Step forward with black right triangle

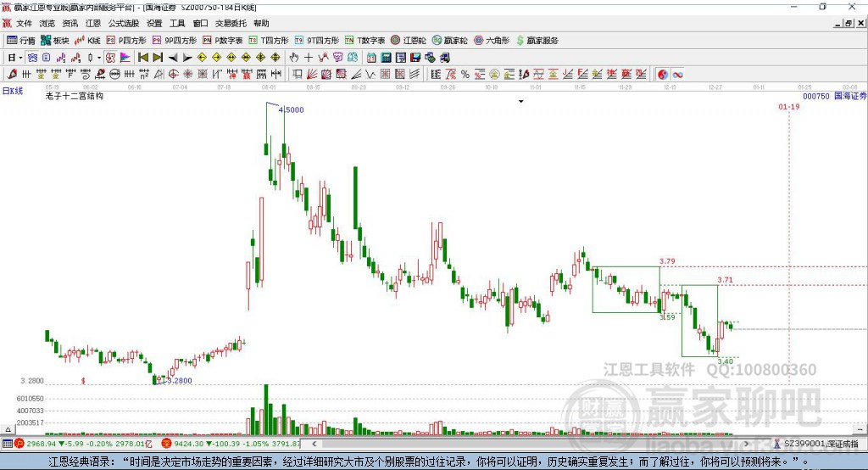[187, 58]
